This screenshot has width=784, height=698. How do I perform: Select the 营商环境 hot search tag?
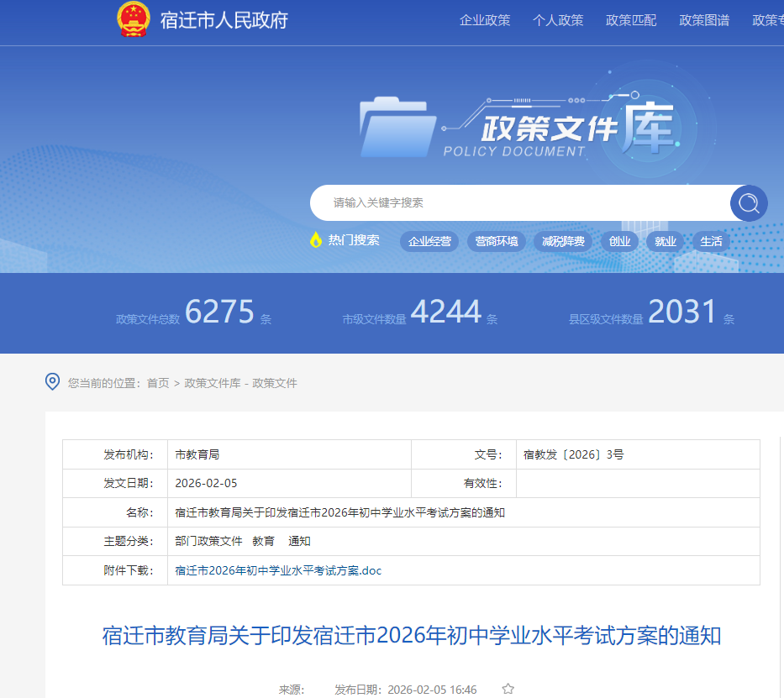[x=496, y=242]
